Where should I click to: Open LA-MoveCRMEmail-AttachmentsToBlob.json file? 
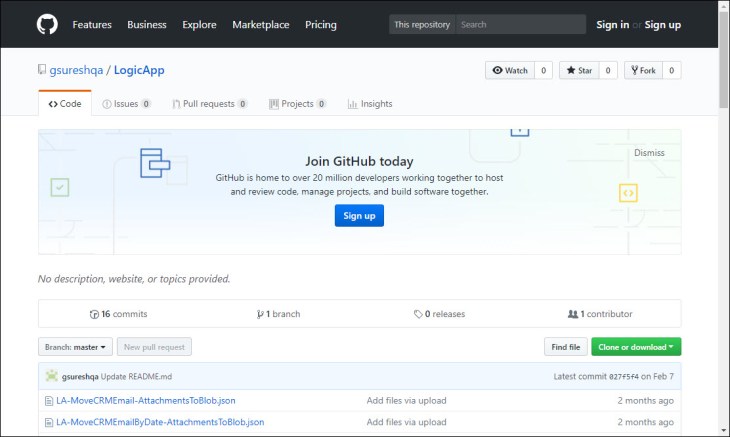(x=146, y=401)
